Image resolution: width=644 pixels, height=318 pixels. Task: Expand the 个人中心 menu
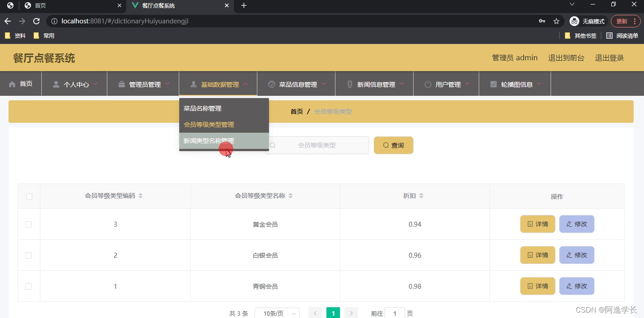(x=75, y=84)
